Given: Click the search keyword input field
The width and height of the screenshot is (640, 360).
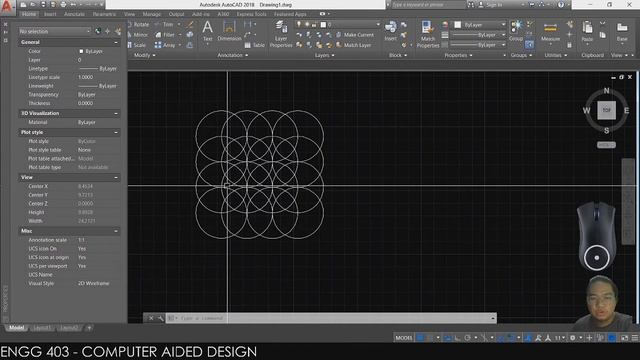Looking at the screenshot, I should pos(428,5).
